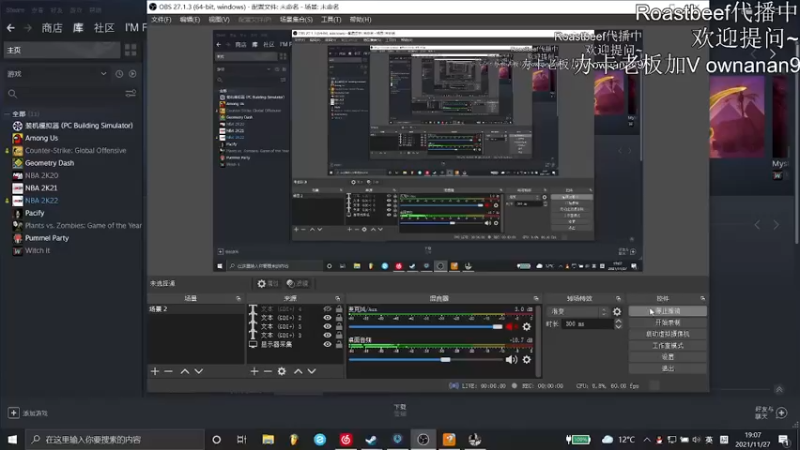This screenshot has width=800, height=450.
Task: Open source properties gear in Sources panel
Action: [x=282, y=371]
